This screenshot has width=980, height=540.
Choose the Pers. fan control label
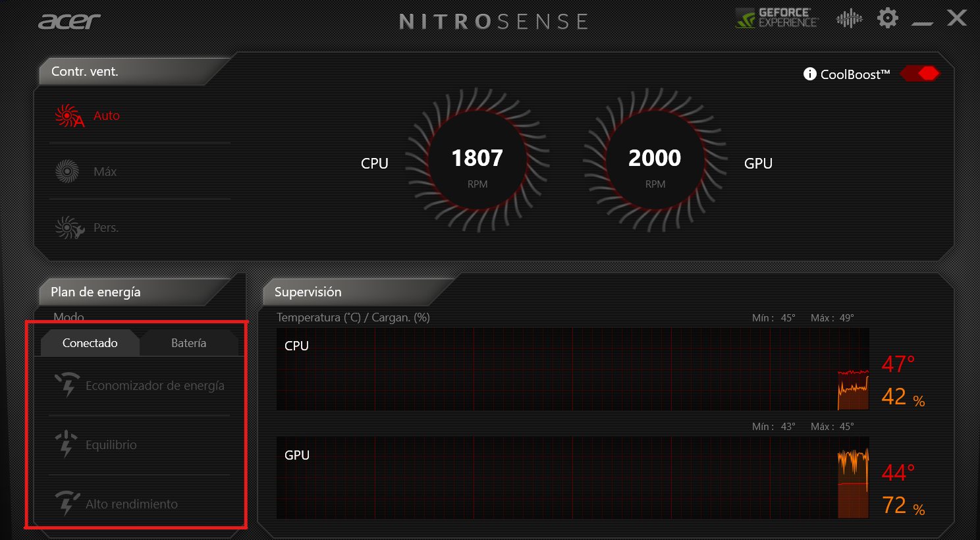click(x=106, y=228)
